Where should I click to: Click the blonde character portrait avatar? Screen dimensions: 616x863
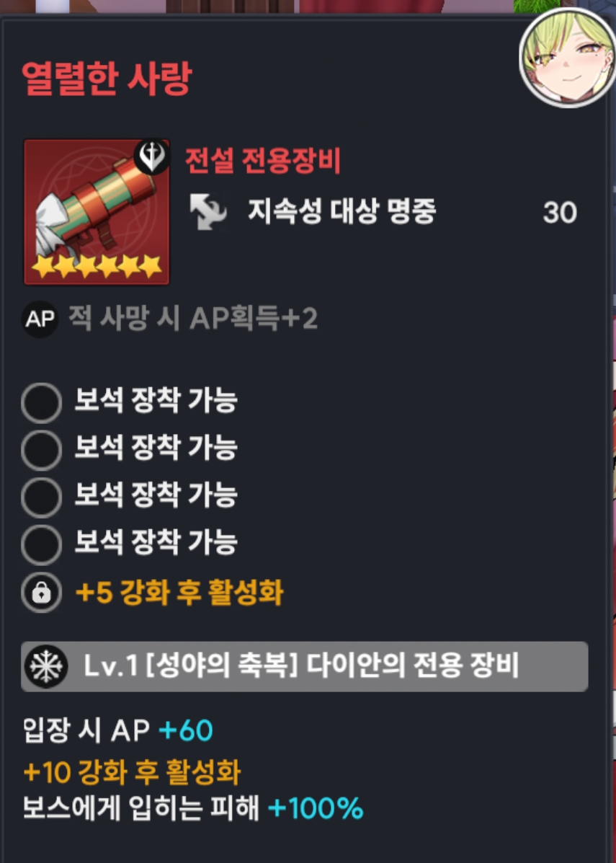coord(568,57)
